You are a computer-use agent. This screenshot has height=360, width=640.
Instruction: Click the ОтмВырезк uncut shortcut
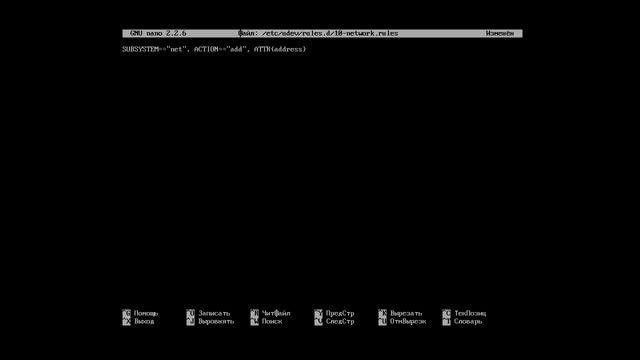tap(402, 322)
